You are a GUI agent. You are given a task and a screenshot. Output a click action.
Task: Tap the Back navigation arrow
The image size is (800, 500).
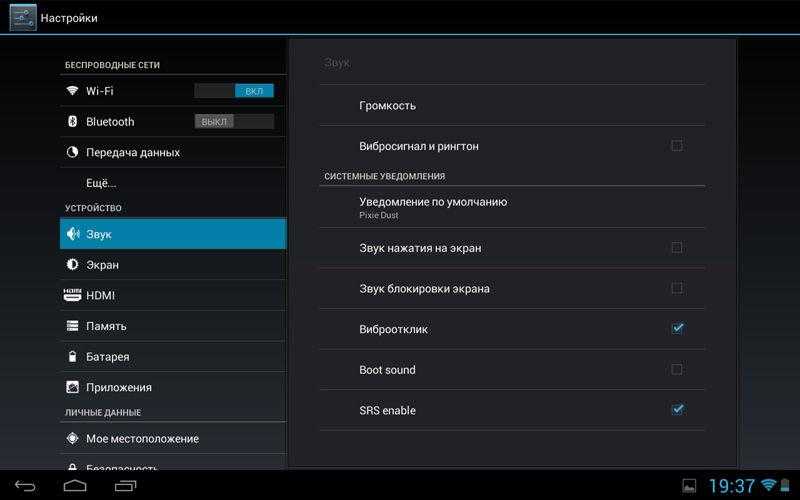[x=25, y=486]
